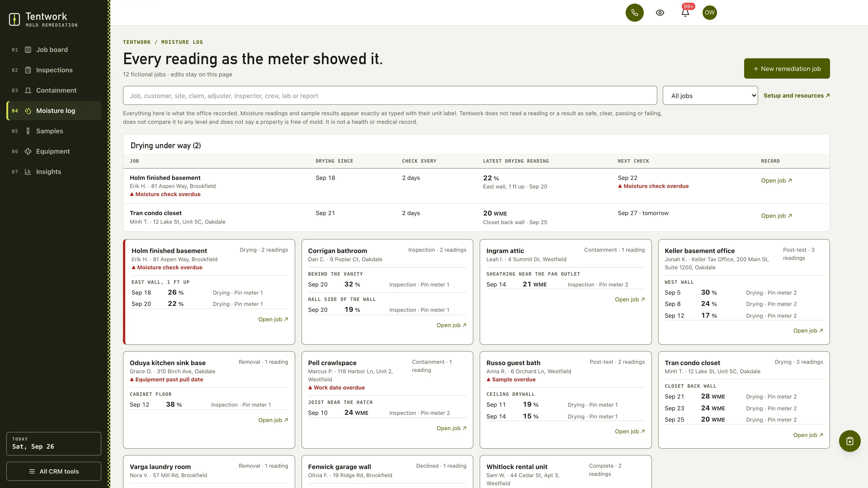Open job for Holm in drying table
Viewport: 868px width, 488px height.
[x=776, y=181]
